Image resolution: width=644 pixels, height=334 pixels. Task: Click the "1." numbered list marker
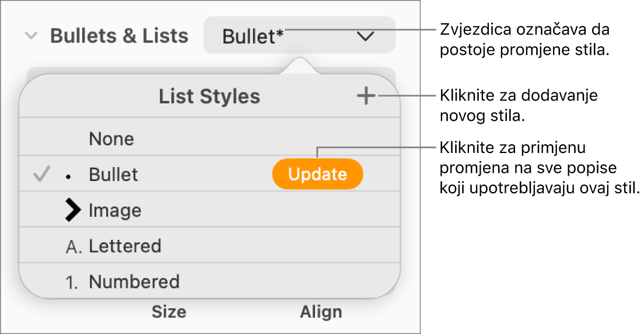tap(73, 283)
